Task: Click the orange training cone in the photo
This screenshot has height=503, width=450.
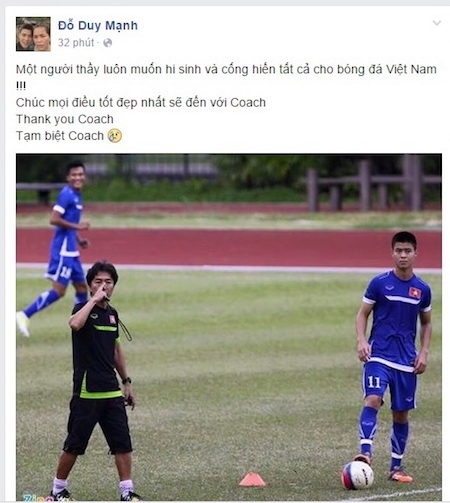Action: pos(252,479)
